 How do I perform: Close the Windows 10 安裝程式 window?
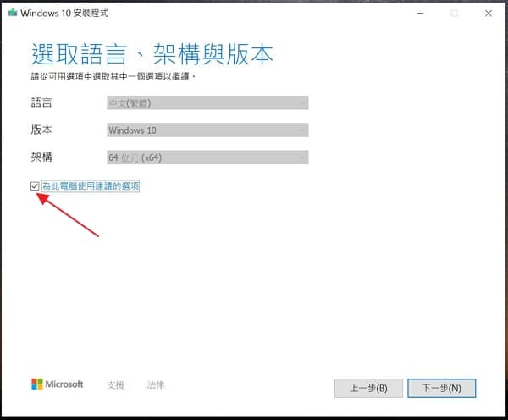coord(489,14)
